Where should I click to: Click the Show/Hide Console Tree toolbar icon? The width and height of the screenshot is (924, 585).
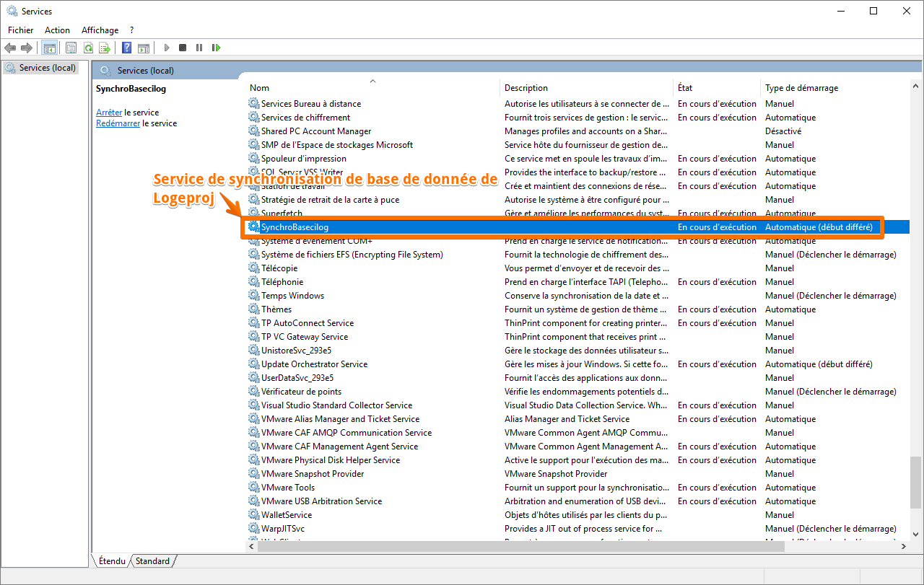[x=50, y=48]
